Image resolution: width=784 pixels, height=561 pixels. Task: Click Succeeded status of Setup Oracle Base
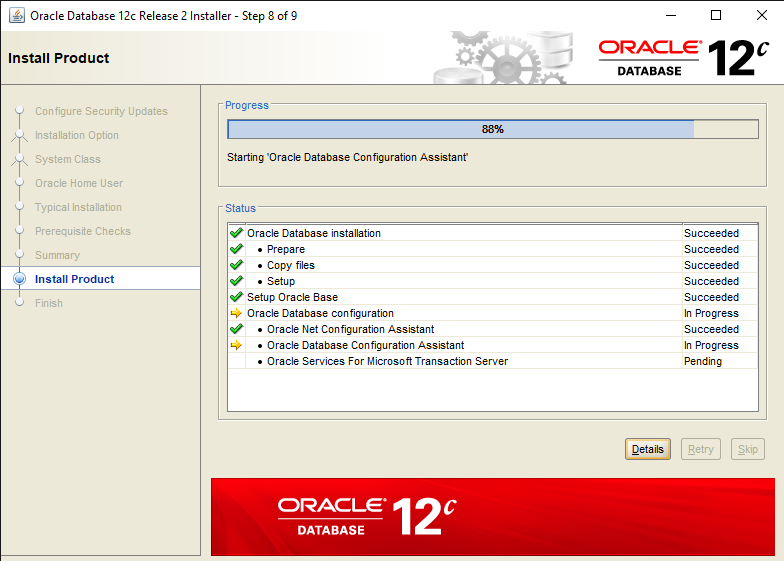711,297
